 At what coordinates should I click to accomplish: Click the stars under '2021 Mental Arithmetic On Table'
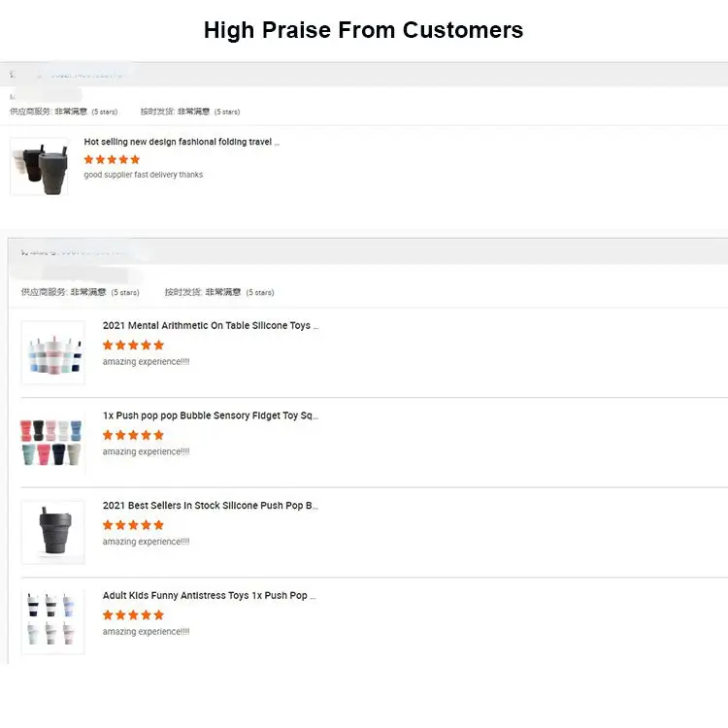pos(133,345)
